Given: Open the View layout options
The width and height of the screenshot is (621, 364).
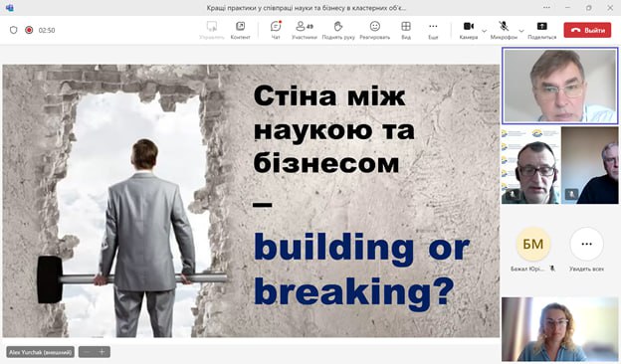Looking at the screenshot, I should [406, 30].
